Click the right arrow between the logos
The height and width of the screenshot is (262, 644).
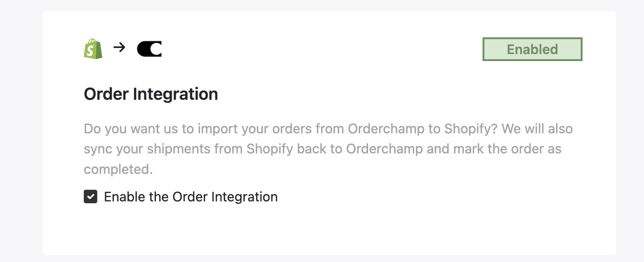coord(120,47)
